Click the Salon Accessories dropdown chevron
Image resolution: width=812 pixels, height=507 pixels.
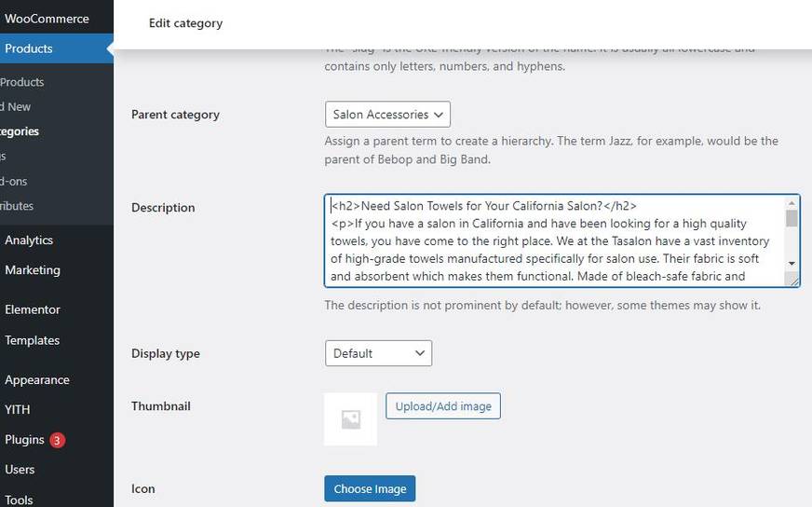tap(438, 115)
